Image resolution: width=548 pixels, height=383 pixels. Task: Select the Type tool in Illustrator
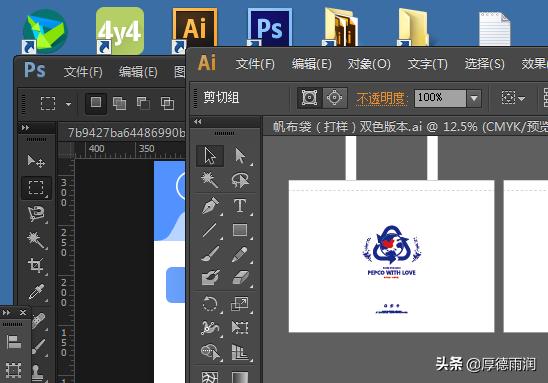click(x=240, y=206)
